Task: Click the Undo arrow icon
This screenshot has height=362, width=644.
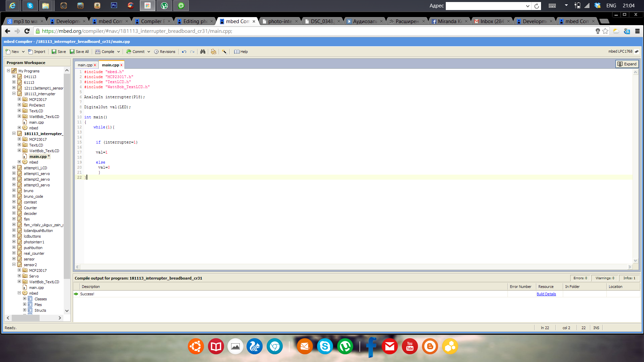Action: [x=184, y=52]
